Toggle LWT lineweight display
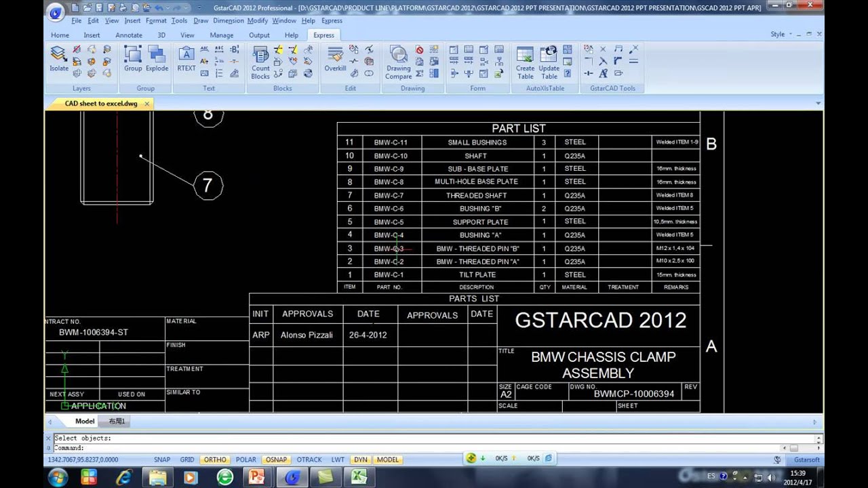 [x=338, y=460]
